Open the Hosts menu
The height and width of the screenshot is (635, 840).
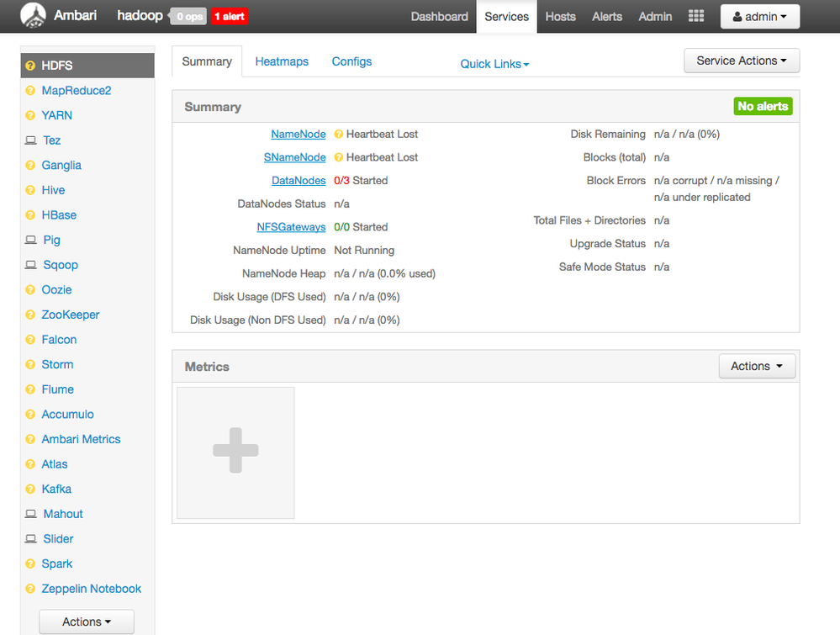(x=560, y=17)
